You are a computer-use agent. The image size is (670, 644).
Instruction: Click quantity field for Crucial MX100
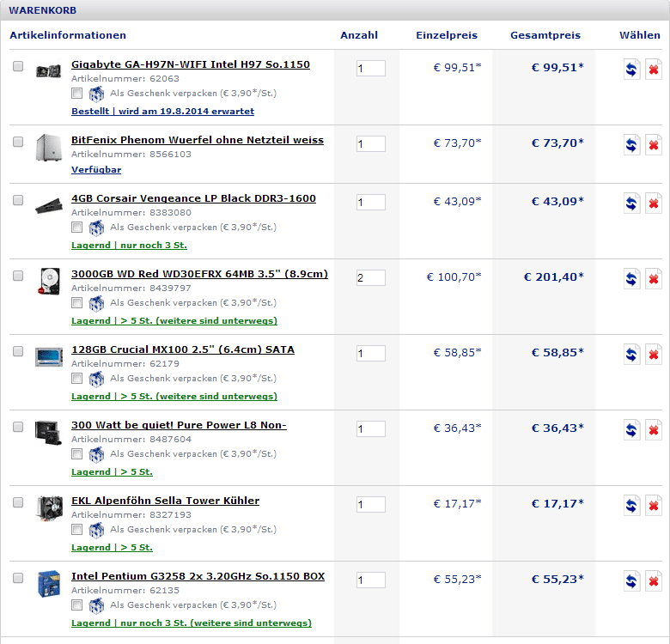click(371, 354)
